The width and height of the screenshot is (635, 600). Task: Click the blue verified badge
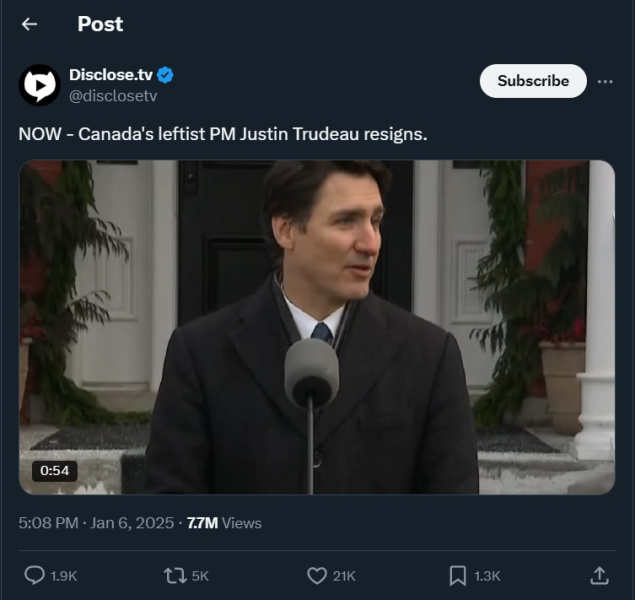click(166, 75)
